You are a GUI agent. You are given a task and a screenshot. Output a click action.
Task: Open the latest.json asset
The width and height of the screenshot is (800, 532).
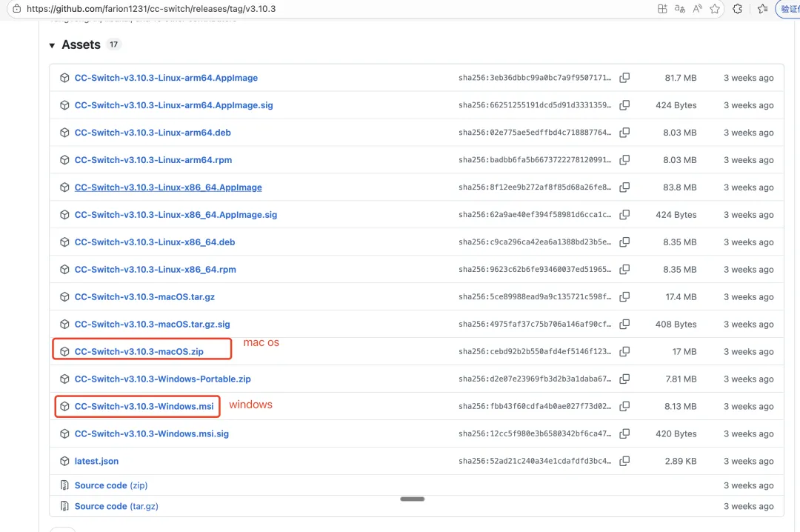pos(96,461)
